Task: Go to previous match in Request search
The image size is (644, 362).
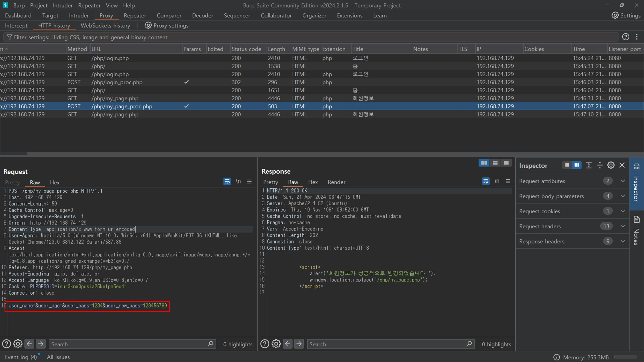Action: point(29,344)
